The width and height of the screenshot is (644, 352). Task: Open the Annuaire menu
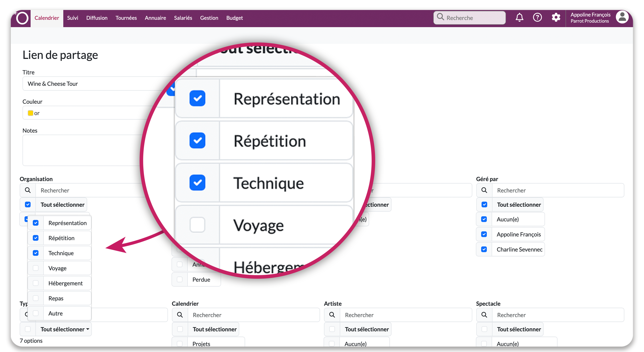coord(155,18)
